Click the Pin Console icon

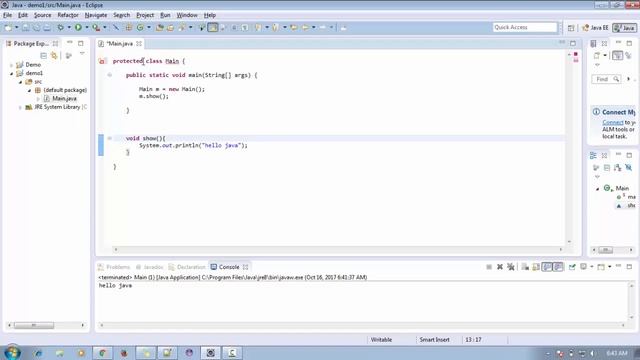[572, 267]
